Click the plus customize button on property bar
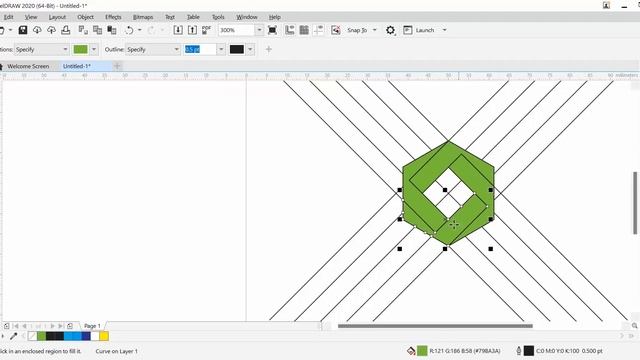 (x=269, y=49)
